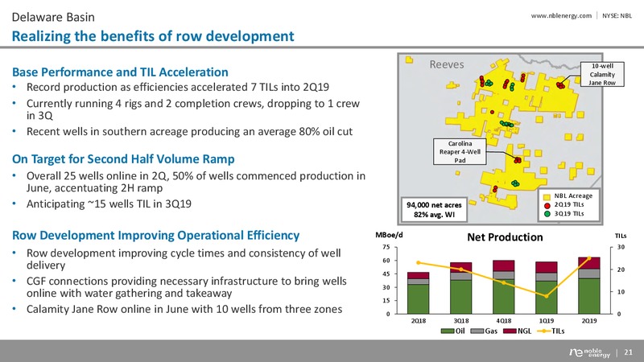
Task: Click the 4Q18 production bar
Action: pyautogui.click(x=504, y=287)
